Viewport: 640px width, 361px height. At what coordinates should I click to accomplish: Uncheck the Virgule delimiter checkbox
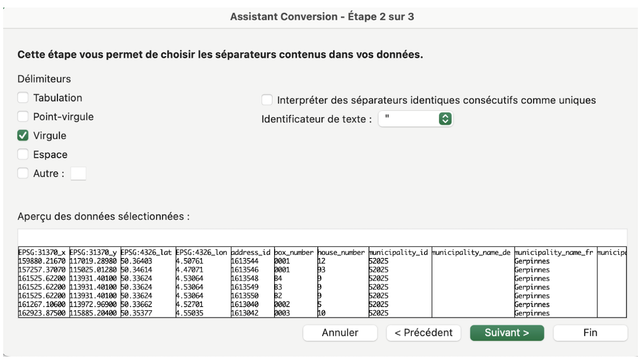click(x=23, y=135)
